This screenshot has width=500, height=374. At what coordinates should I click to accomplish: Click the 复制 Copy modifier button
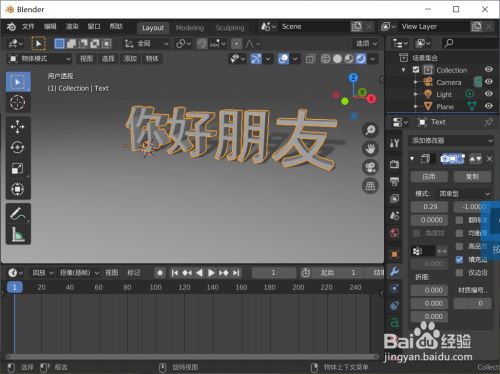tap(472, 177)
